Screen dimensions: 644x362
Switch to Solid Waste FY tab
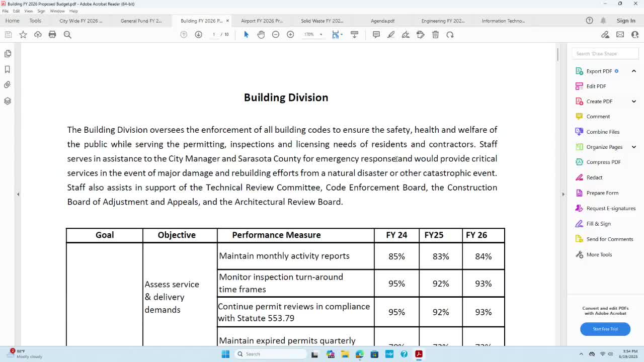pyautogui.click(x=322, y=21)
